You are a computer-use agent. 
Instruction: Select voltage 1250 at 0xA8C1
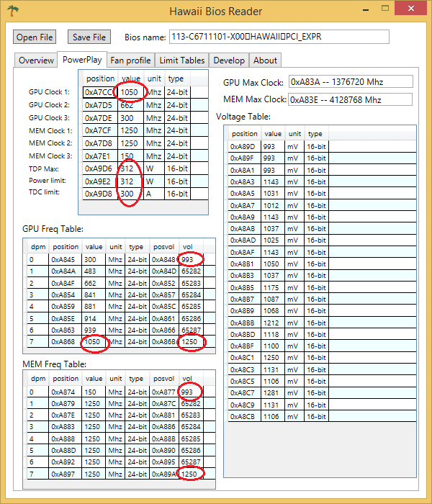pos(273,358)
